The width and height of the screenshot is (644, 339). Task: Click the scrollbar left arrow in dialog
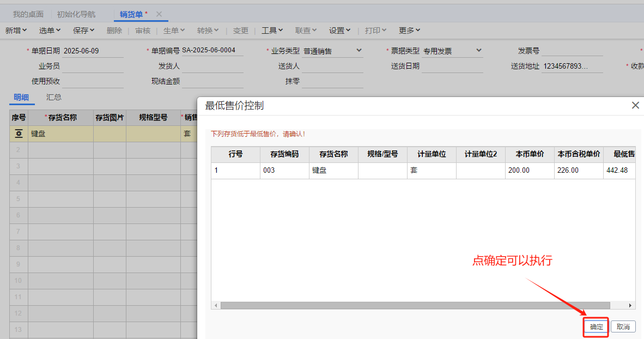click(216, 306)
